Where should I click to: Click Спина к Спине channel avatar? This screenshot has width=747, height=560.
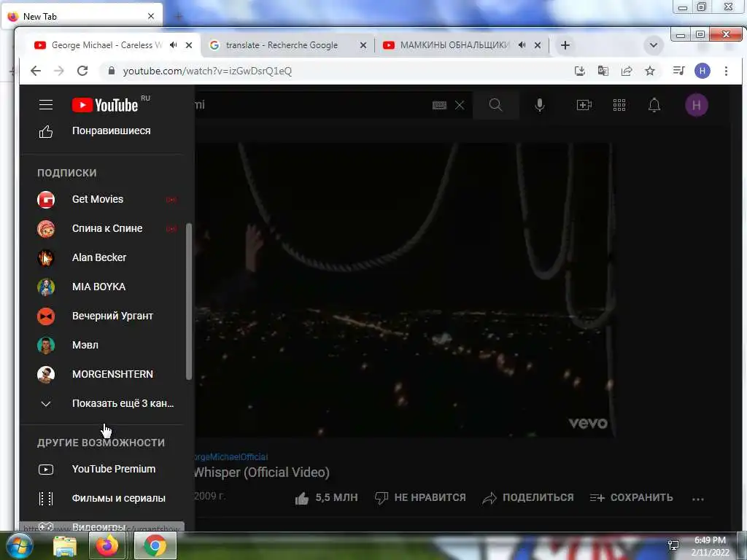click(46, 228)
